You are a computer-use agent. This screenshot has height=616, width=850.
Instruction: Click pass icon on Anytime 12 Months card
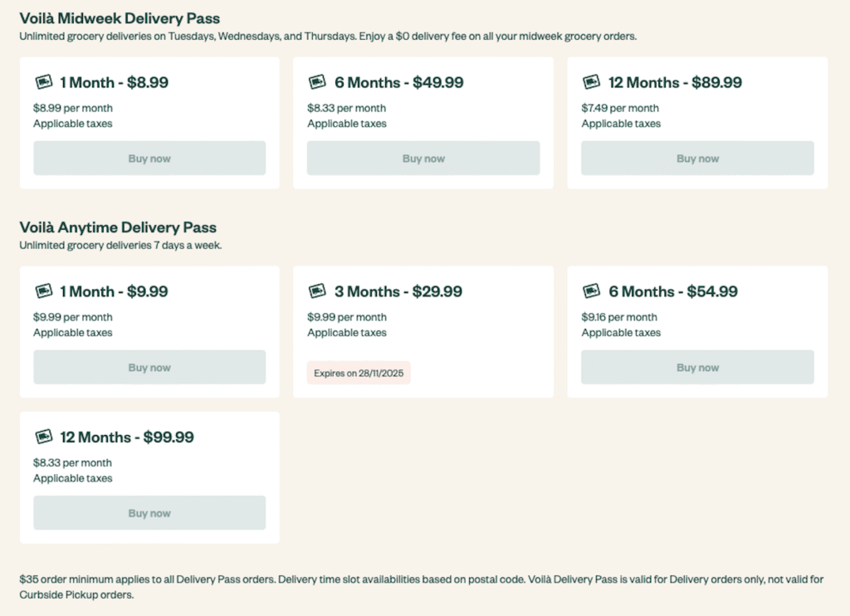(44, 437)
